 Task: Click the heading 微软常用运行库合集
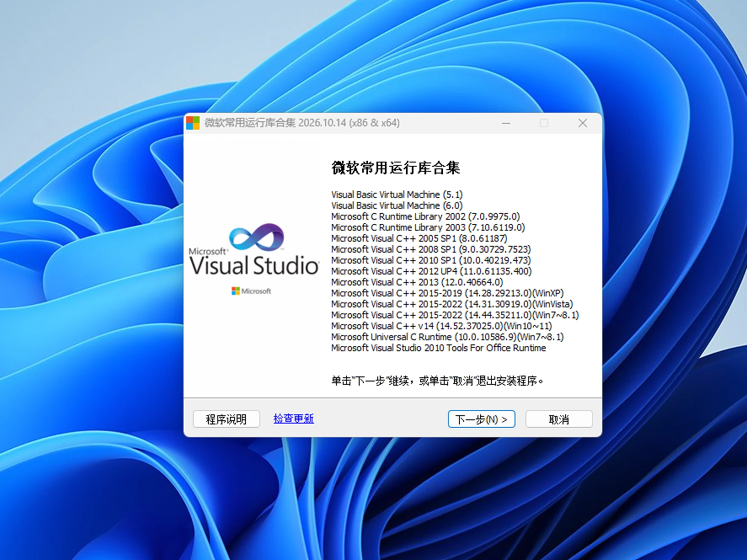(x=396, y=168)
